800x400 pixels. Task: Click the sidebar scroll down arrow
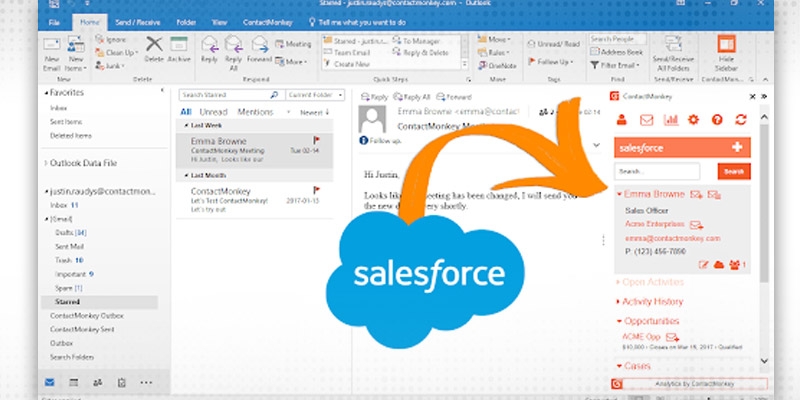click(x=764, y=361)
